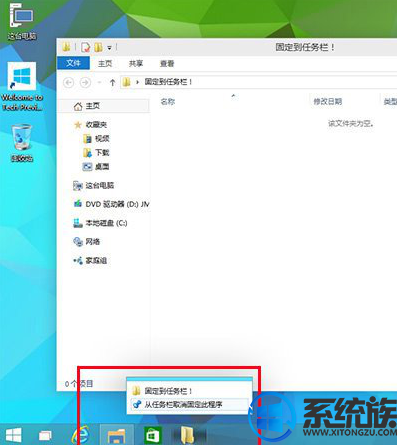Click New Folder quick access toolbar icon
The image size is (397, 445).
click(x=98, y=47)
